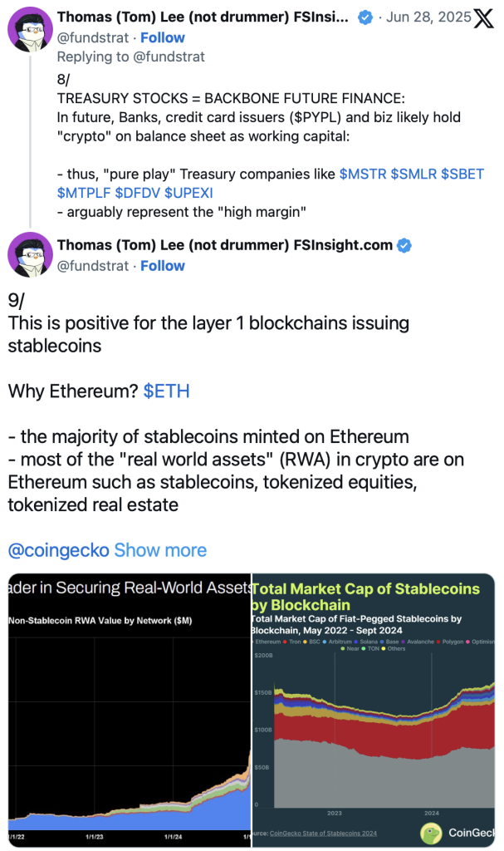Click the CoinGecko gecko logo in chart
504x851 pixels.
pyautogui.click(x=432, y=834)
